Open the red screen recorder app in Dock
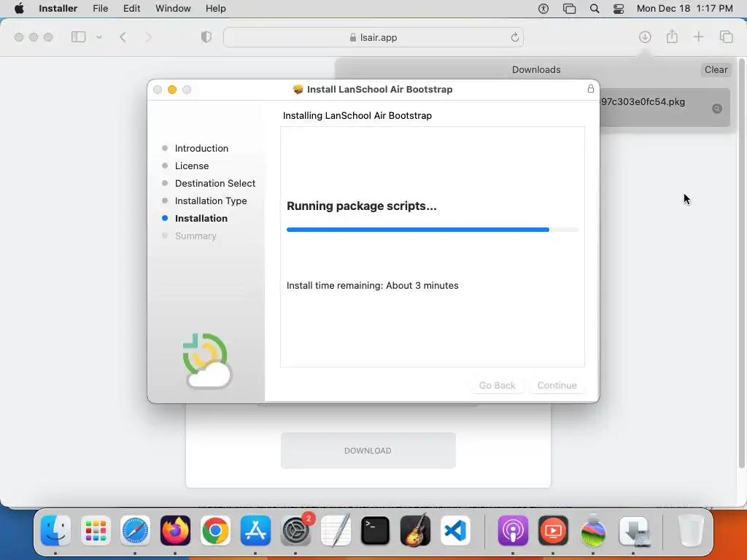 pyautogui.click(x=553, y=530)
